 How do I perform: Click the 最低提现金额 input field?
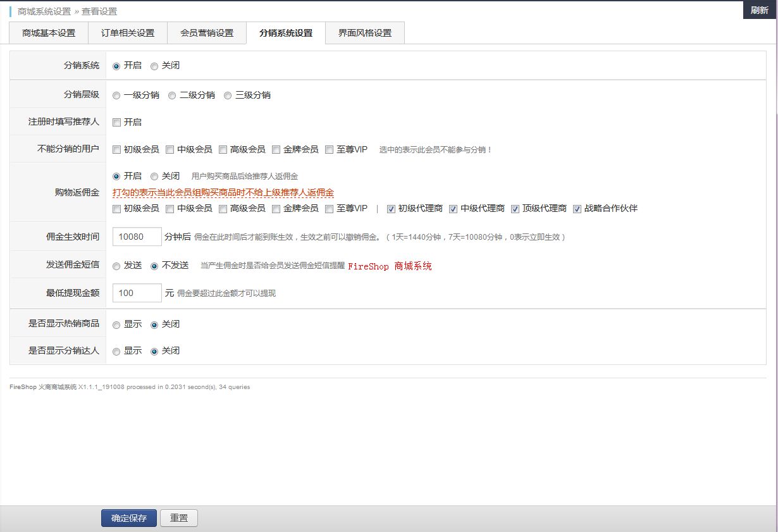point(137,293)
